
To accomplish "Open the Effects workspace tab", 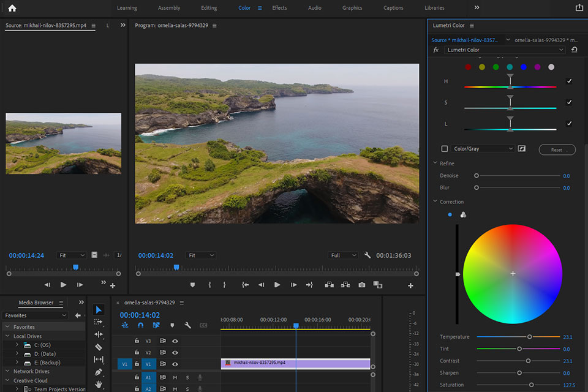I will pos(279,8).
